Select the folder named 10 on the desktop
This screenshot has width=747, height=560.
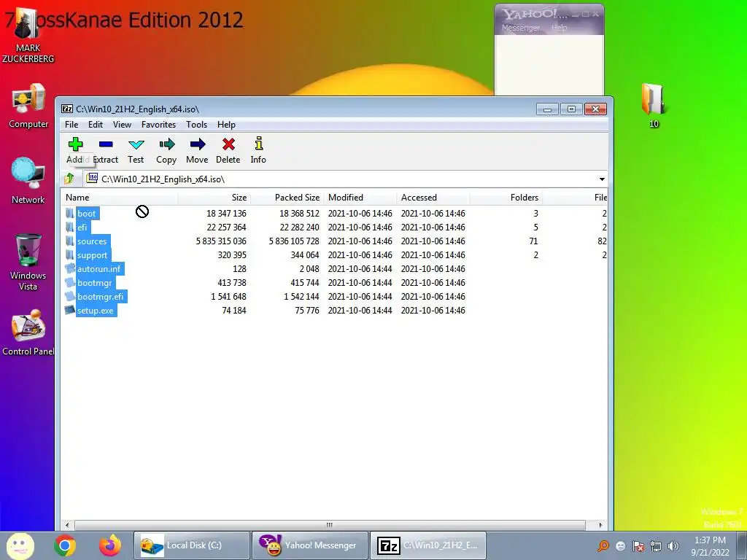pos(654,99)
